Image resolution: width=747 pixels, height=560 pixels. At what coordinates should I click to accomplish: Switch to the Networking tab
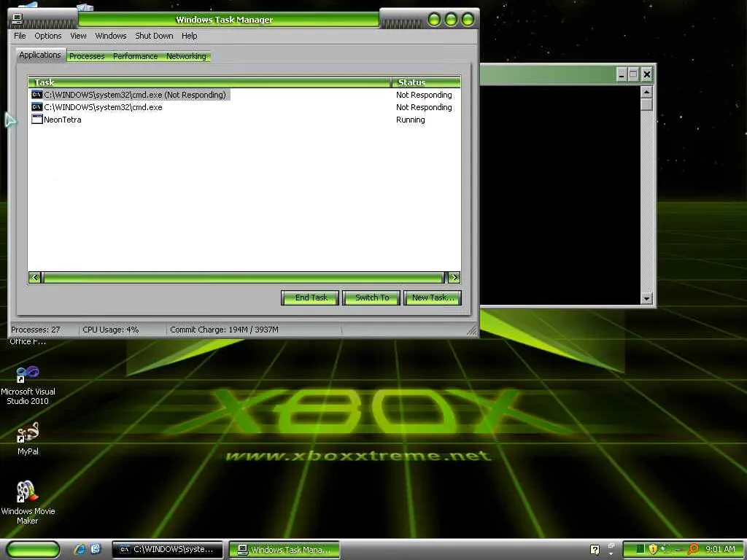pos(186,56)
